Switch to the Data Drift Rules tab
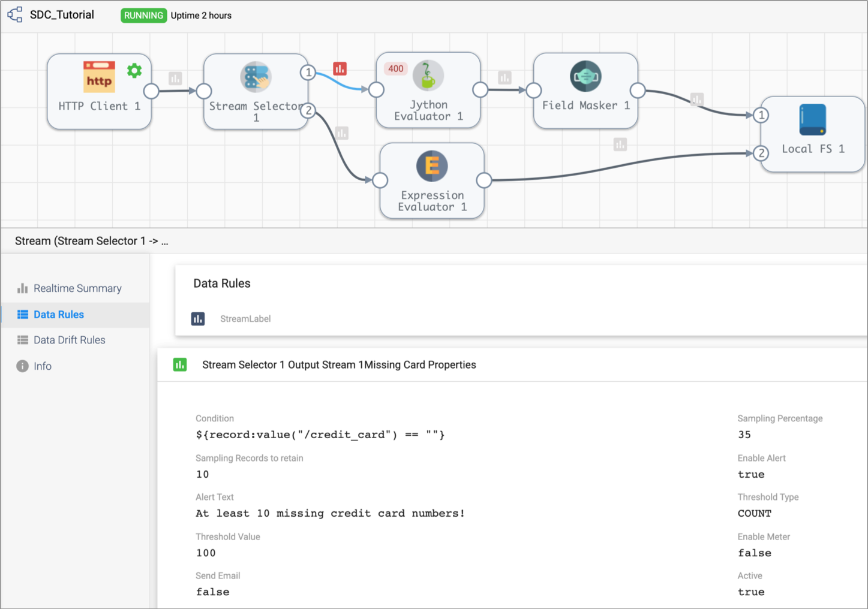 [69, 340]
